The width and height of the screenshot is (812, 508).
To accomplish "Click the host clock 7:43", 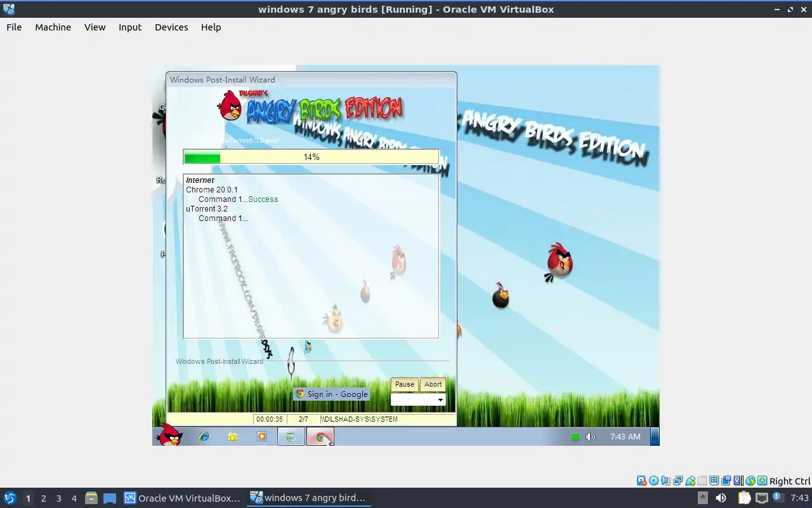I will pos(799,498).
